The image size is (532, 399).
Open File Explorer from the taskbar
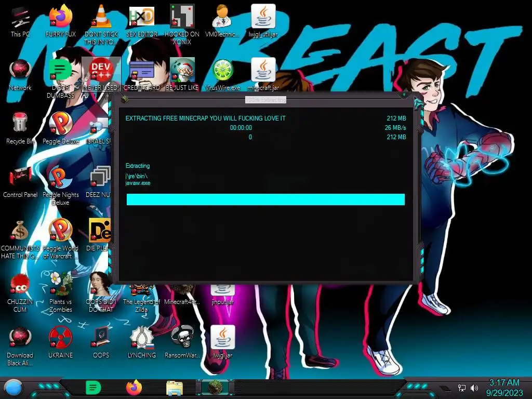click(x=175, y=388)
